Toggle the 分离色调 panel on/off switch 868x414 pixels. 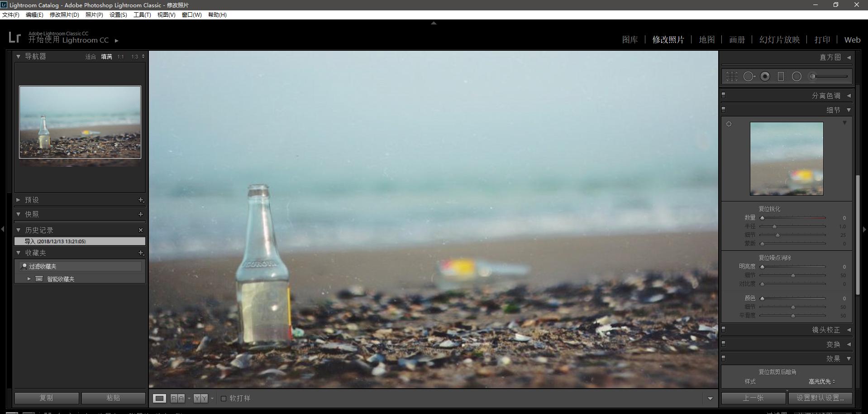[x=723, y=95]
